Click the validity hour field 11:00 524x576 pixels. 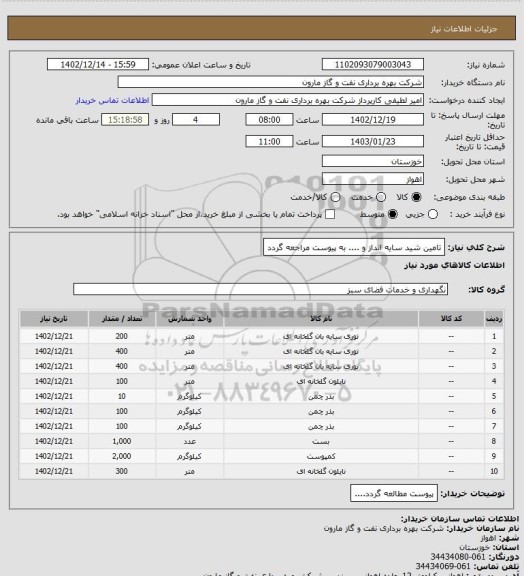(x=269, y=141)
